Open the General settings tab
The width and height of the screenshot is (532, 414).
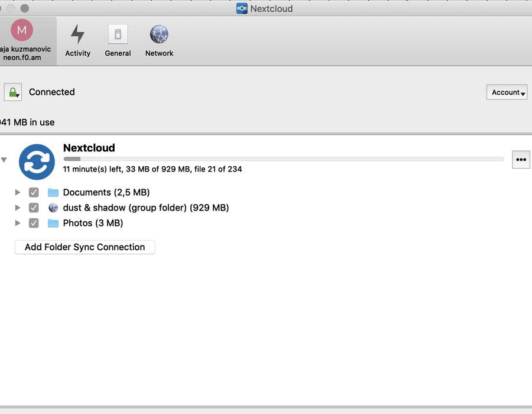[118, 41]
